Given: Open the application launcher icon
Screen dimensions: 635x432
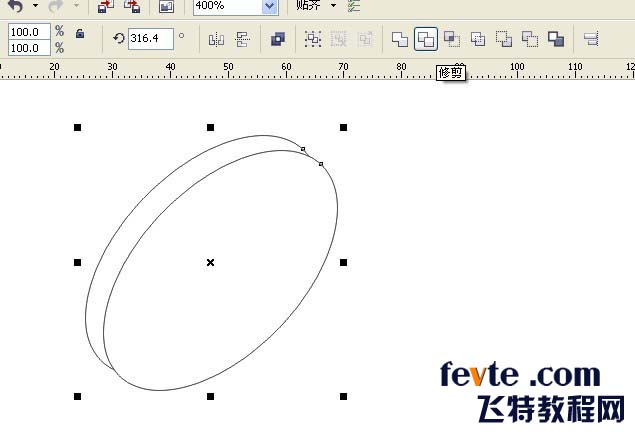Looking at the screenshot, I should [x=166, y=6].
